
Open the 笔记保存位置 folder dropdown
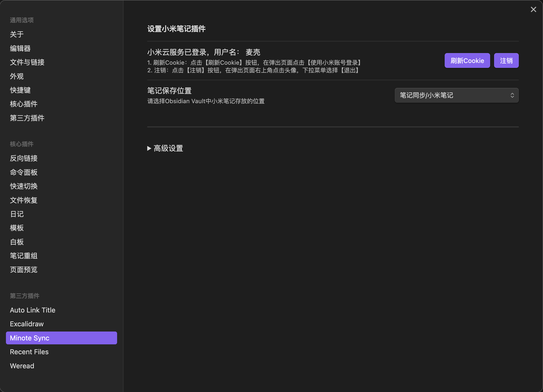coord(456,95)
